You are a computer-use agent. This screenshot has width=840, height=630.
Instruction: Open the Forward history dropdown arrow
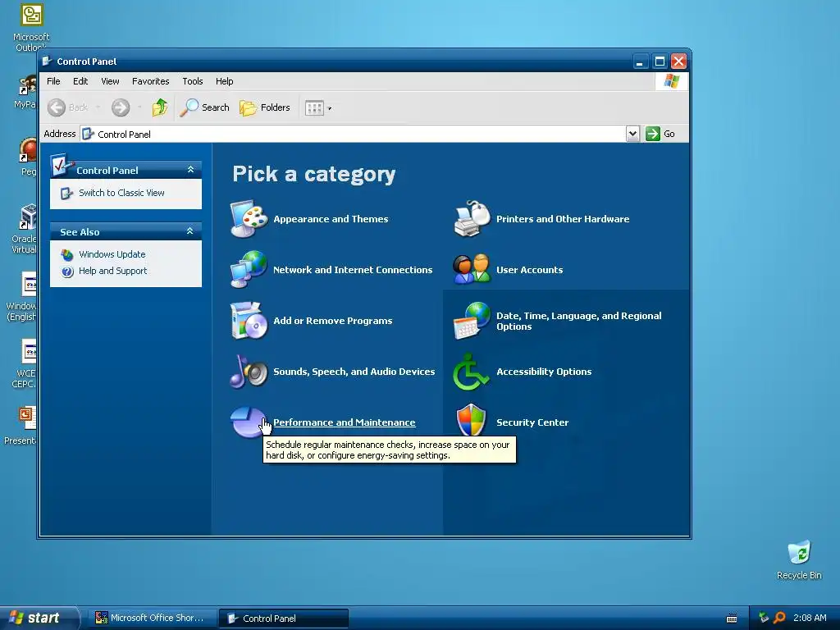pyautogui.click(x=139, y=107)
